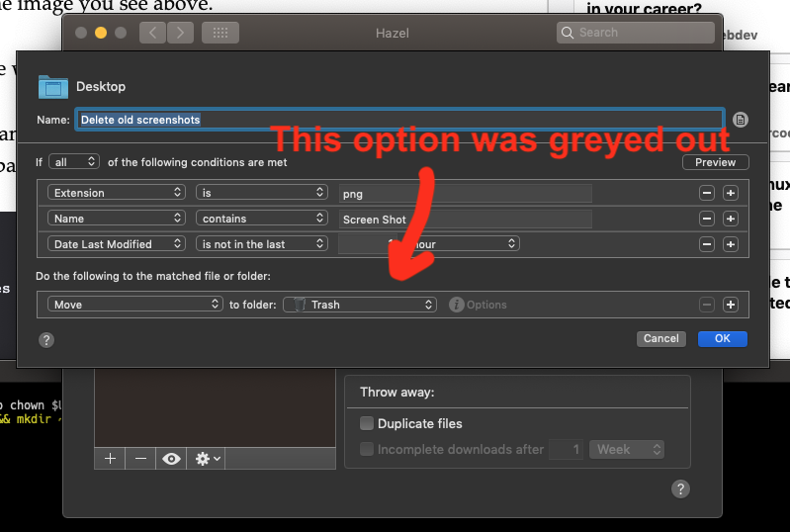Open help for the rule dialog

[x=46, y=340]
